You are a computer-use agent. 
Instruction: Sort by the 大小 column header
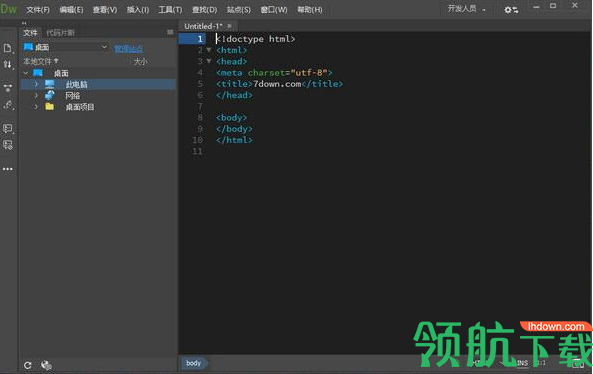[x=141, y=61]
